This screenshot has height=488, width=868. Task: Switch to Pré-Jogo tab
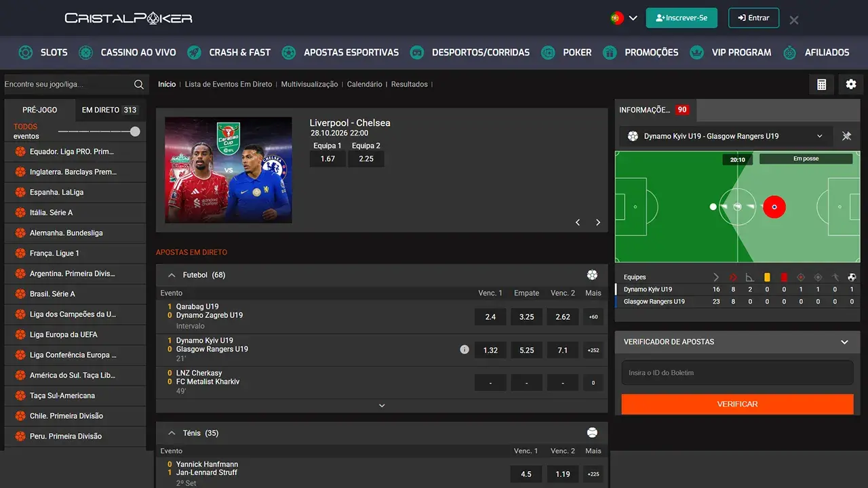coord(40,110)
